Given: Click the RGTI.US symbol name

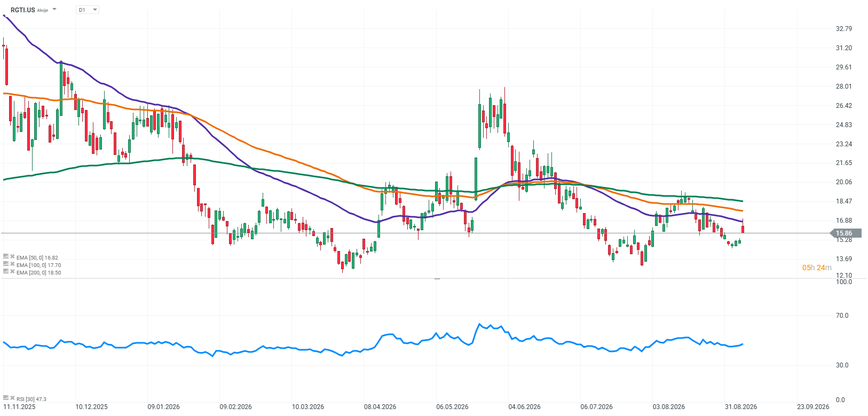Looking at the screenshot, I should point(23,10).
